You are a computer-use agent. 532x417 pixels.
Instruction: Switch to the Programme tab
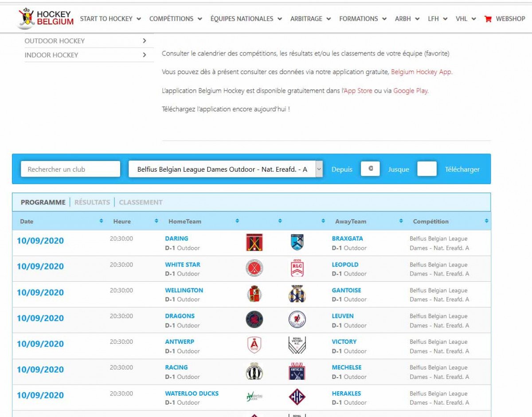[x=43, y=202]
